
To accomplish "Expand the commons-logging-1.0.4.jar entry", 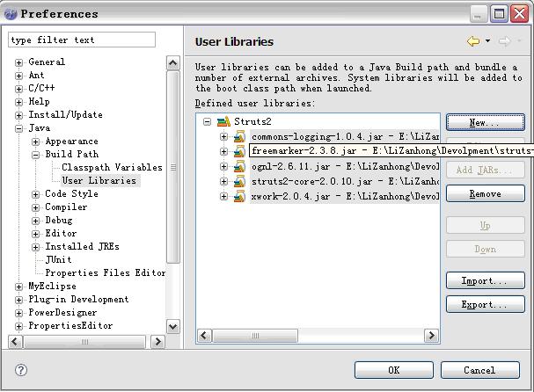I will coord(223,136).
